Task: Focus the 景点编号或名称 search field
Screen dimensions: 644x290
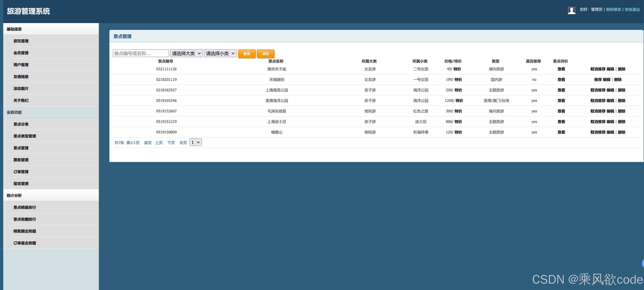Action: coord(141,53)
